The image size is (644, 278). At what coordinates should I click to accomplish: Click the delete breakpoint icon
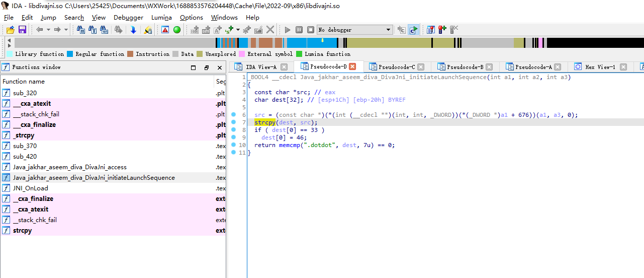tap(454, 30)
